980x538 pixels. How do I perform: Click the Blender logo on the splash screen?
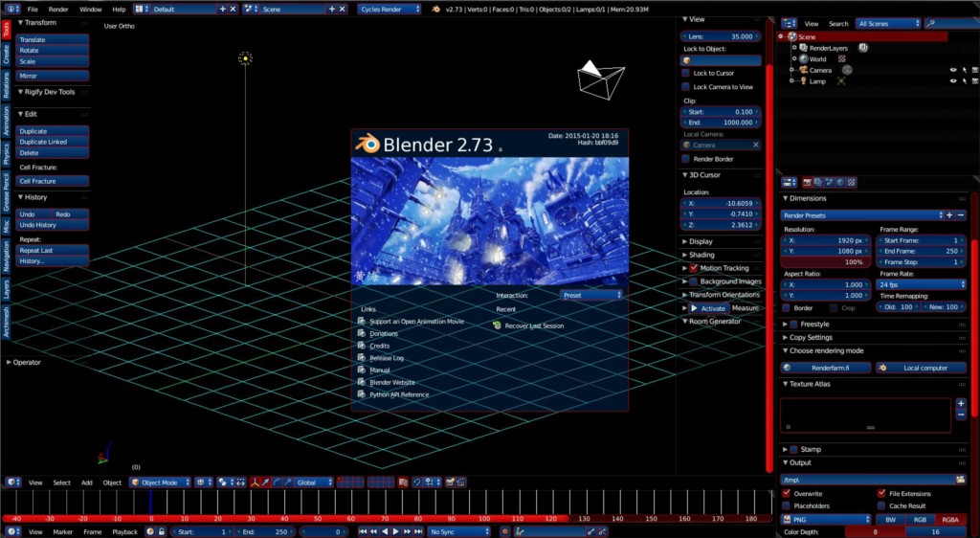367,144
